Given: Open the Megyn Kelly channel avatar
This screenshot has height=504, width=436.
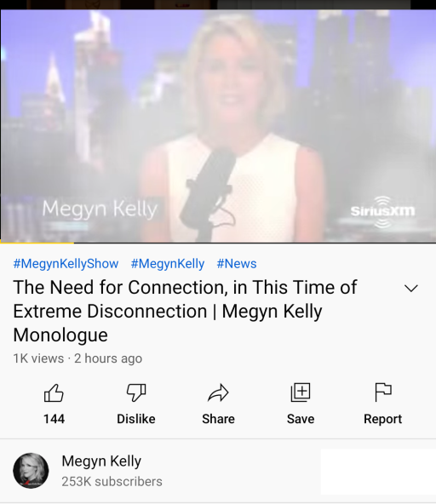Looking at the screenshot, I should point(31,471).
